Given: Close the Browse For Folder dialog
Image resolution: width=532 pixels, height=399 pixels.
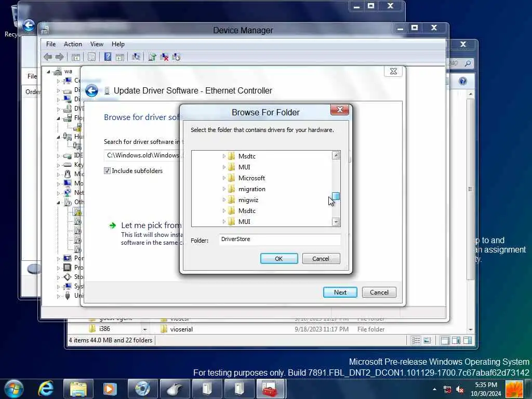Looking at the screenshot, I should tap(340, 110).
